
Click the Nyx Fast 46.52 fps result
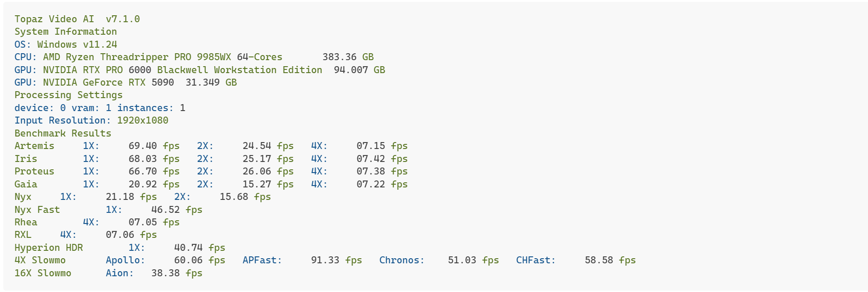(177, 210)
